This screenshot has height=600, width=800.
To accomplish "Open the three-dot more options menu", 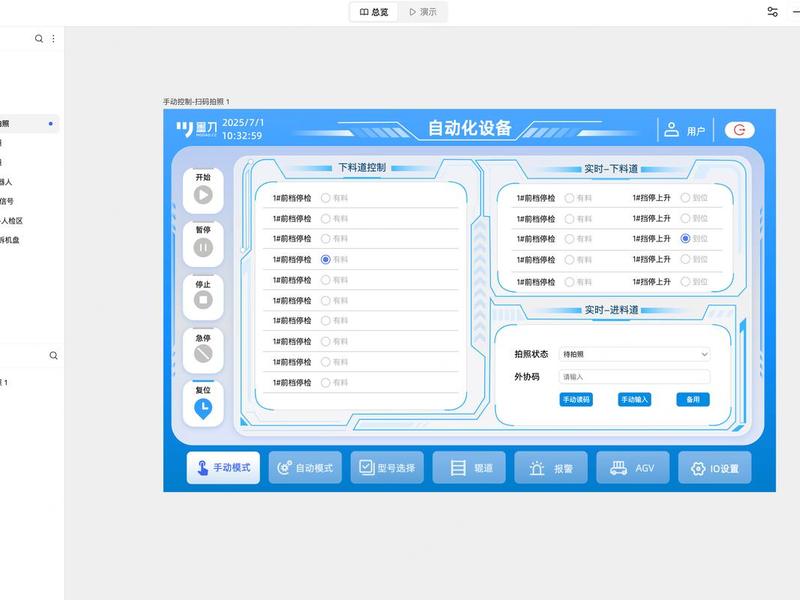I will (x=54, y=38).
